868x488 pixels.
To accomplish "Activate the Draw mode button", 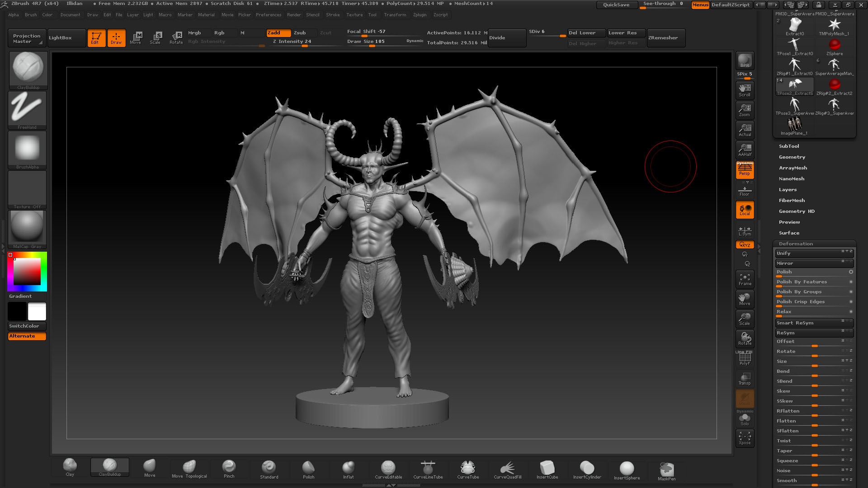I will tap(116, 38).
